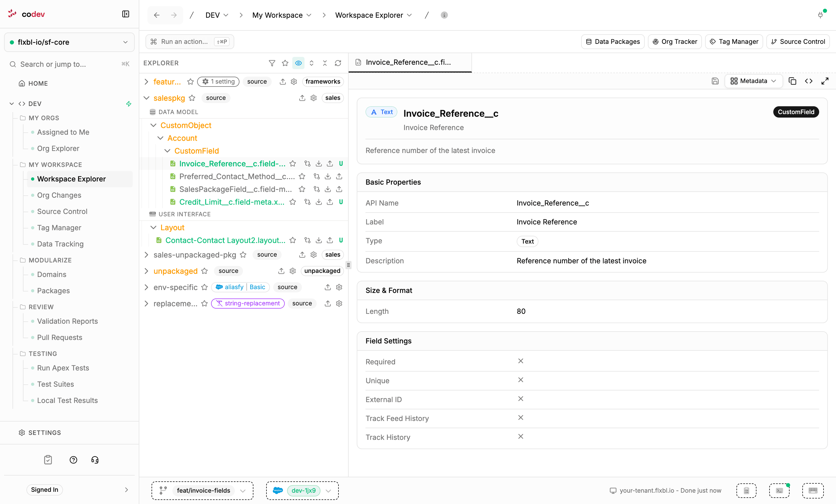The width and height of the screenshot is (836, 504).
Task: Open the help question mark icon
Action: pos(73,460)
